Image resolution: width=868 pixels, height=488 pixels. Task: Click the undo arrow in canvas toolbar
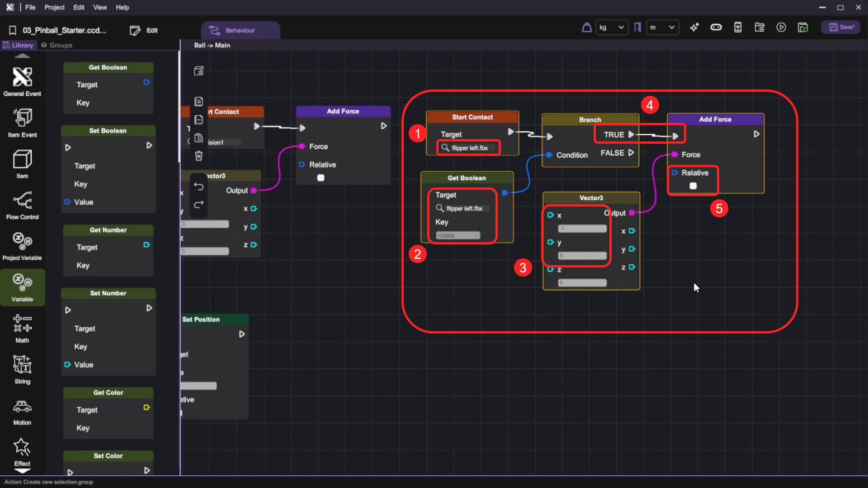point(198,186)
